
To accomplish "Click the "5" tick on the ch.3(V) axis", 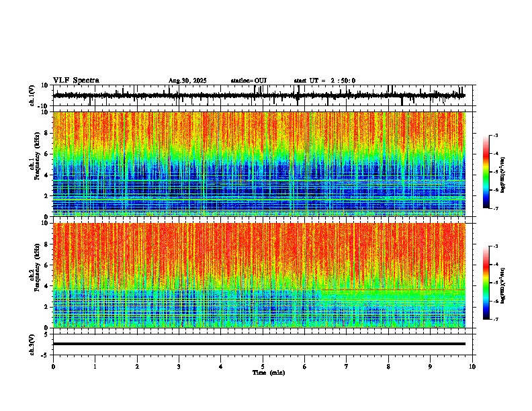I will point(46,334).
